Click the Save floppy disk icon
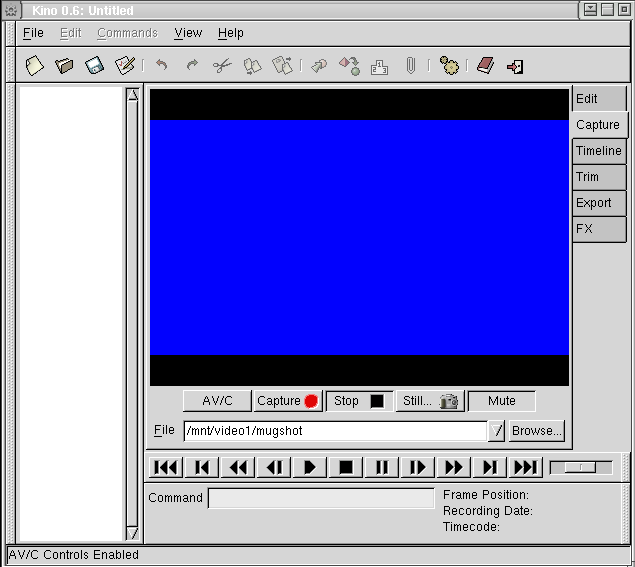Viewport: 635px width, 567px height. point(94,65)
